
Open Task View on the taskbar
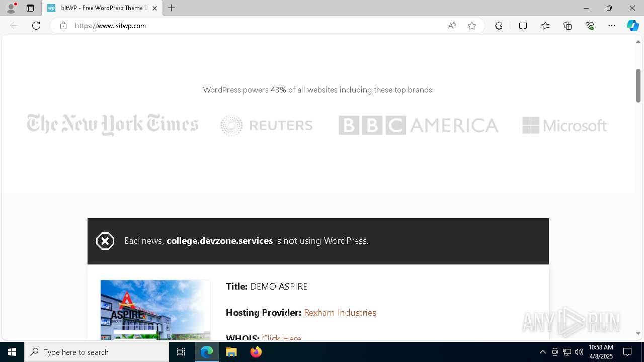pyautogui.click(x=181, y=352)
